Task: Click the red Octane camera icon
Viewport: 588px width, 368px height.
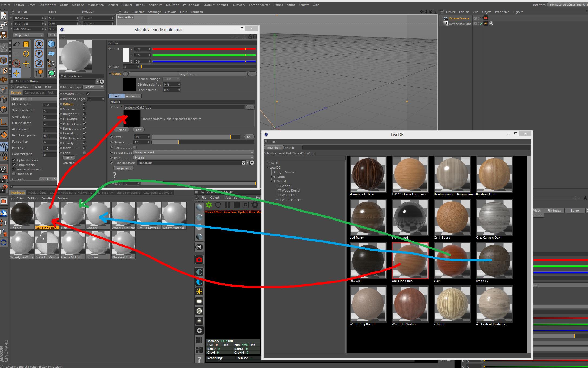Action: (199, 260)
